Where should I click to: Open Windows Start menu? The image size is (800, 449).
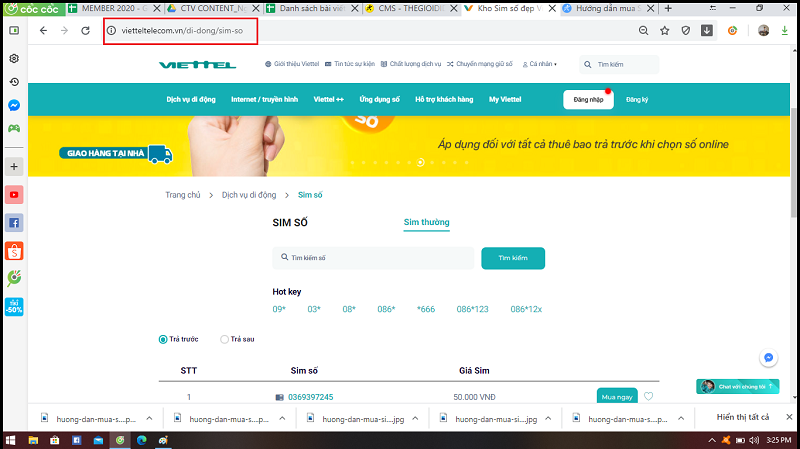(10, 440)
